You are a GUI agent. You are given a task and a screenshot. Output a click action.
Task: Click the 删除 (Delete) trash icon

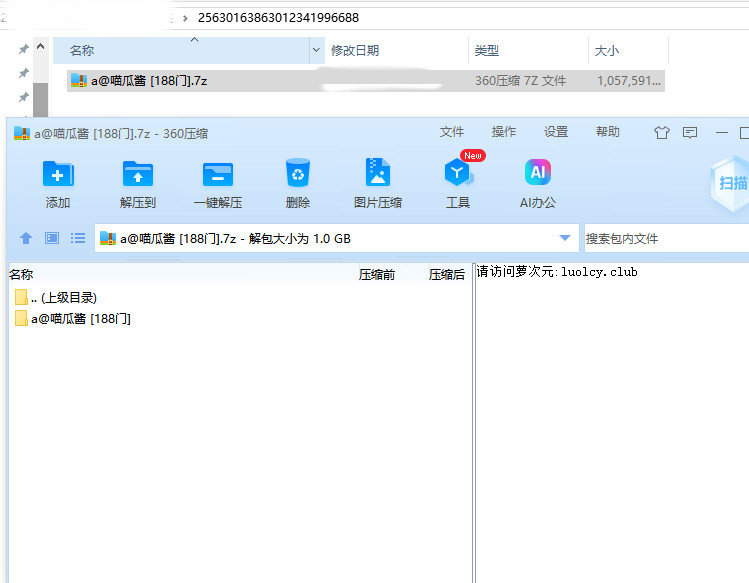click(298, 173)
